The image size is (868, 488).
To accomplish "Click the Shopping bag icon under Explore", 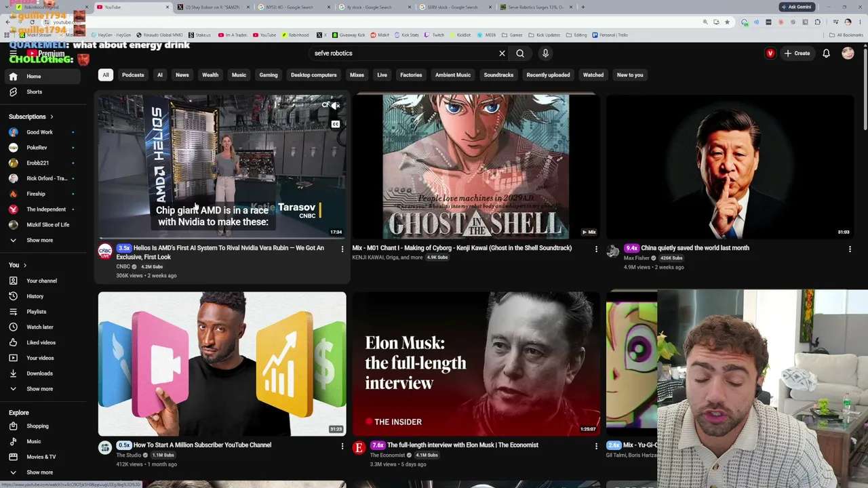I will (13, 426).
